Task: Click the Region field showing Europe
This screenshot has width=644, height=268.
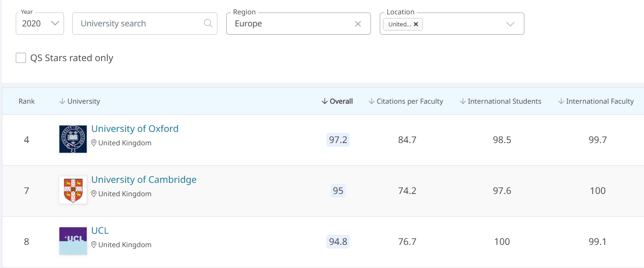Action: point(299,24)
